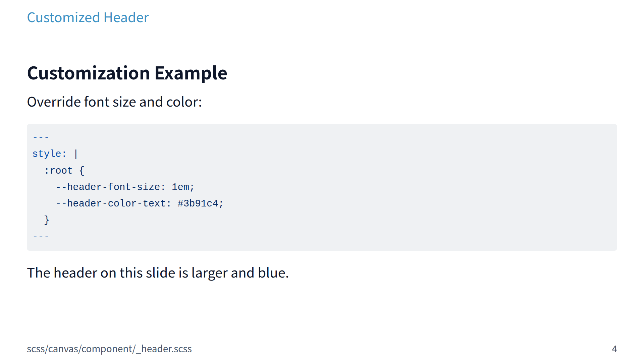Click the word "Example" in the heading

(191, 73)
